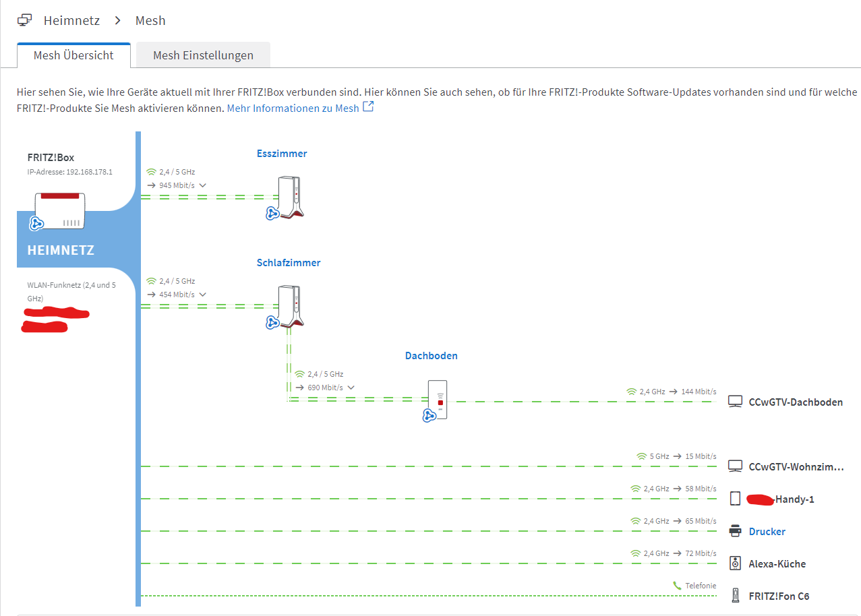Click the CCwGTV-Wohnzim… device name
Viewport: 861px width, 616px height.
pos(796,467)
